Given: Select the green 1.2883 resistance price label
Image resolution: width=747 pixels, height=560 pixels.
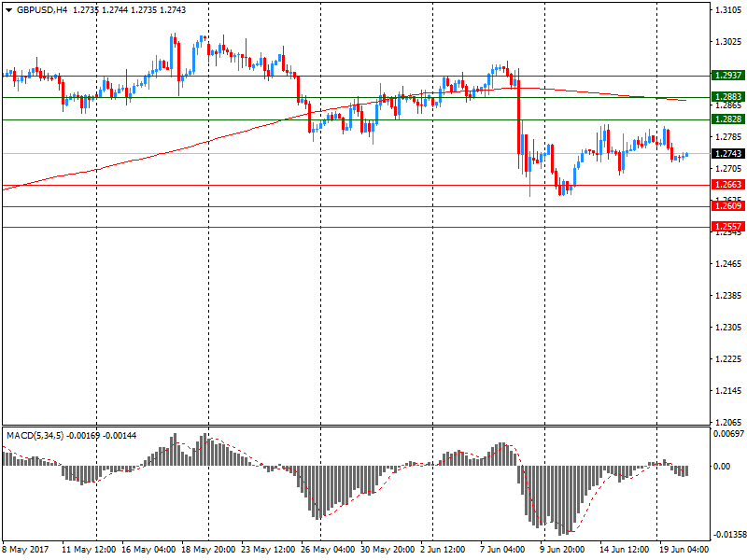Looking at the screenshot, I should point(727,97).
